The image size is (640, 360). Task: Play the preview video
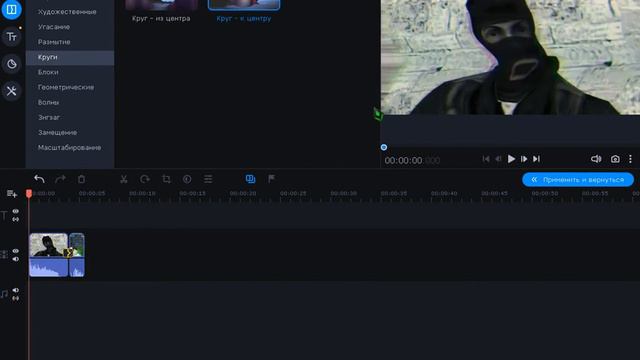click(511, 159)
